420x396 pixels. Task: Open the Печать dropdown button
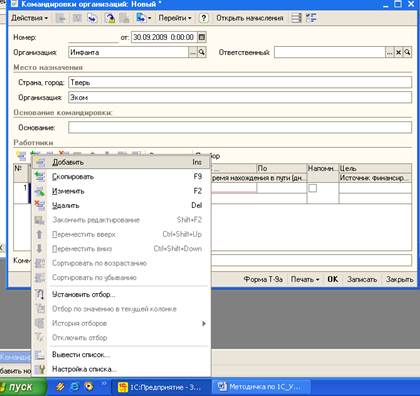[305, 279]
